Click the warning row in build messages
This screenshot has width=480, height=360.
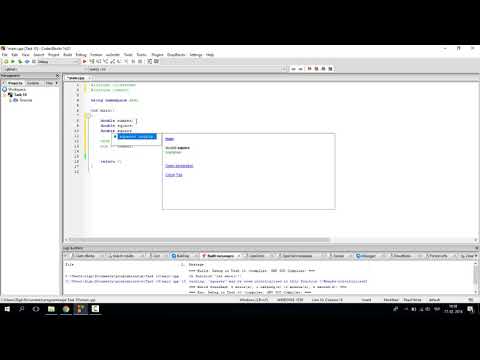[x=217, y=281]
